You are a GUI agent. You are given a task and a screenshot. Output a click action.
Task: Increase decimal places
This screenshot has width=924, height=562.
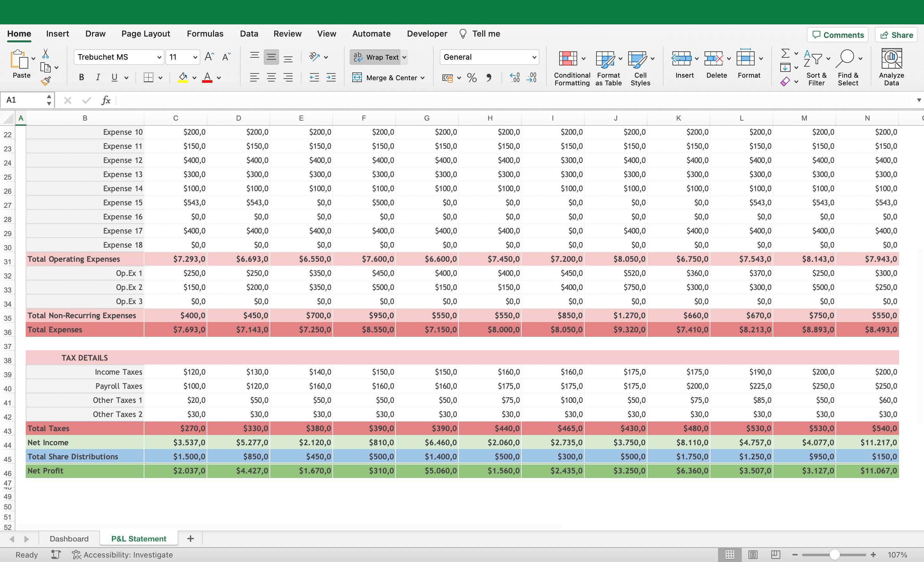click(514, 78)
